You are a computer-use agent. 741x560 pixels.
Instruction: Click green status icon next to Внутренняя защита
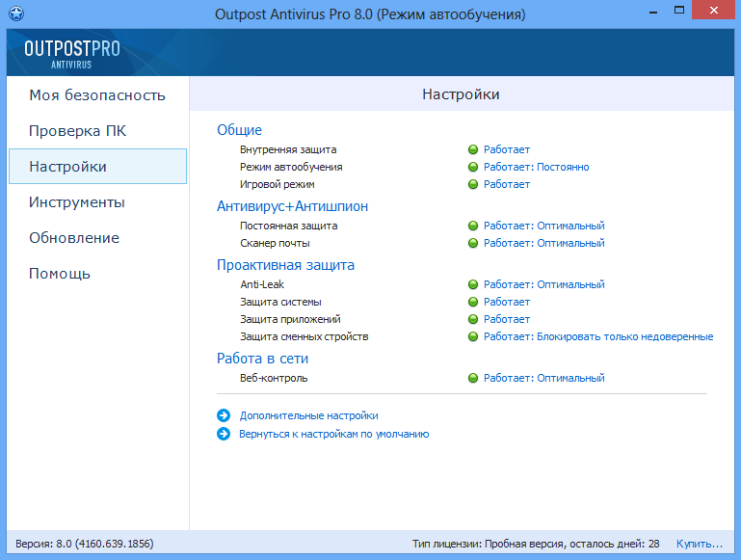[x=473, y=149]
